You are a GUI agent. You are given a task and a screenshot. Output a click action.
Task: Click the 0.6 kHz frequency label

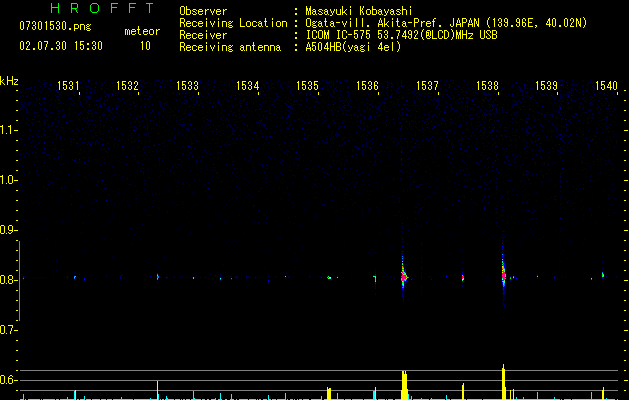pos(8,380)
